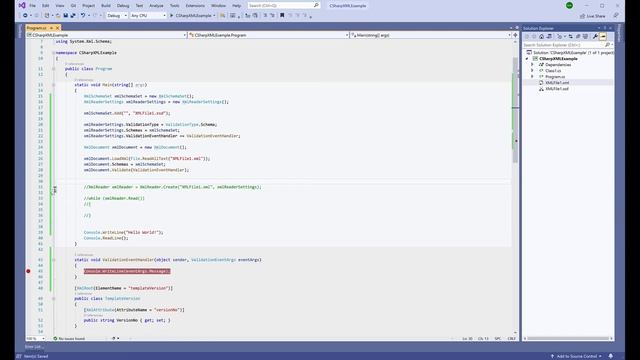
Task: Click the Navigate Backward icon
Action: click(25, 16)
